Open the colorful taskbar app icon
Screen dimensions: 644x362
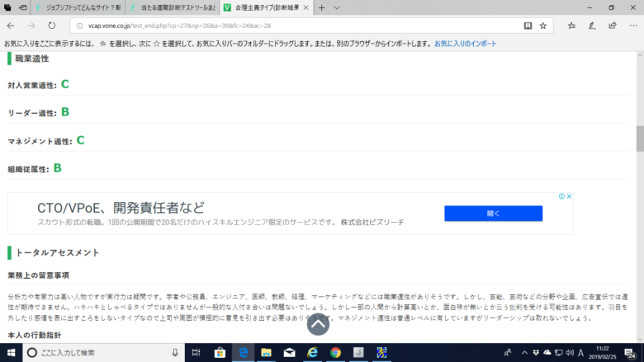(x=381, y=353)
